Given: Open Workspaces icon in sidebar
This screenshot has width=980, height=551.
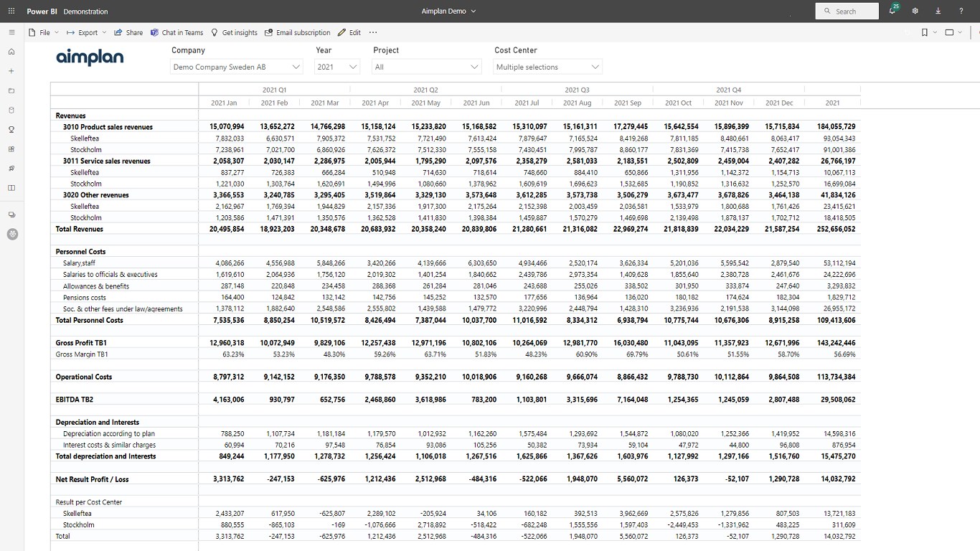Looking at the screenshot, I should tap(11, 215).
